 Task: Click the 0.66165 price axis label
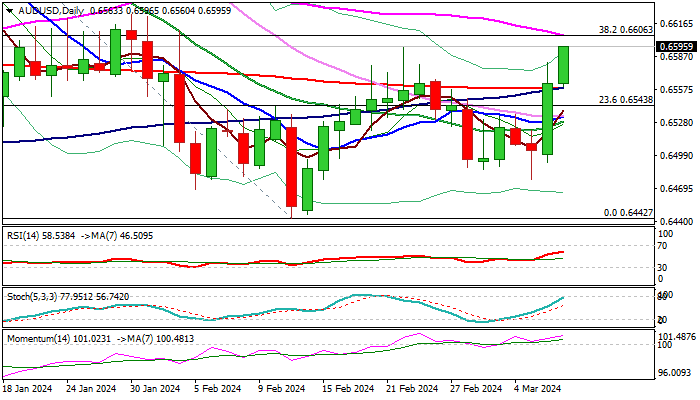(x=674, y=24)
